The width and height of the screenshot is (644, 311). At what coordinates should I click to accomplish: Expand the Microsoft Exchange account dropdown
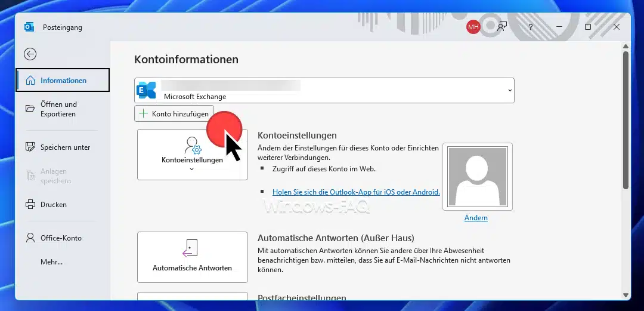click(509, 91)
